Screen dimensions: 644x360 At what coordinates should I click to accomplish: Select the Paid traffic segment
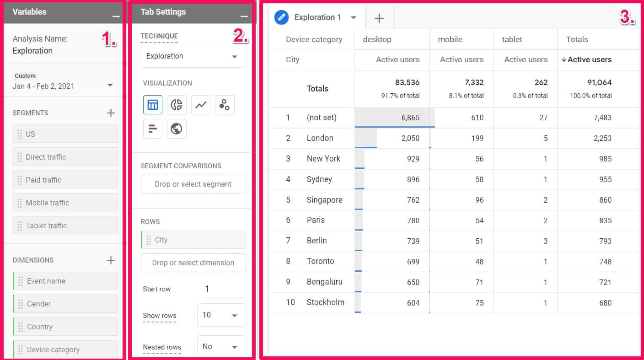[65, 180]
